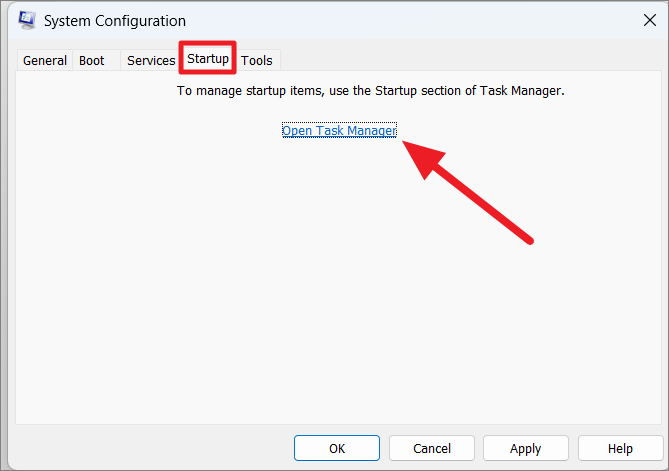The width and height of the screenshot is (669, 471).
Task: Go to the Services tab
Action: (151, 61)
